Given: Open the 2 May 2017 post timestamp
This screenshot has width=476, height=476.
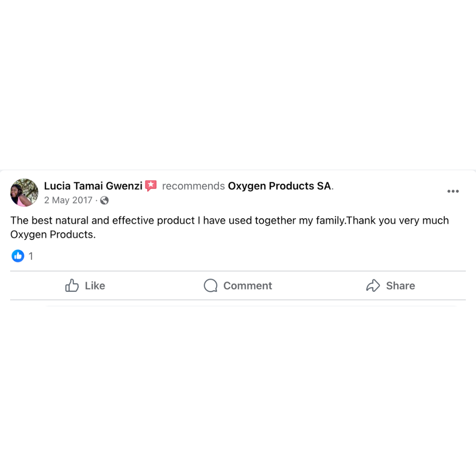Looking at the screenshot, I should pyautogui.click(x=68, y=200).
